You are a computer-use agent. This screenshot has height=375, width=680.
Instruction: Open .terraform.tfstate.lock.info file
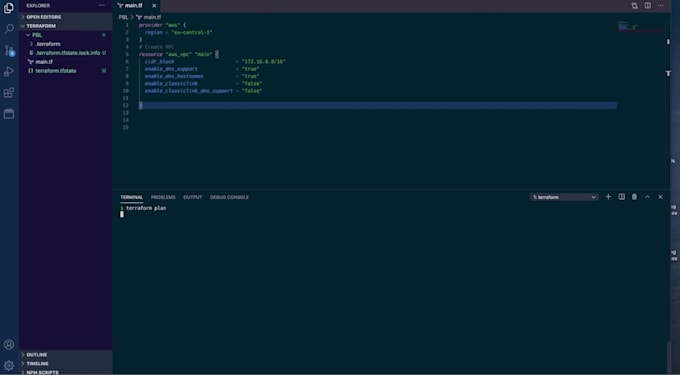click(65, 53)
